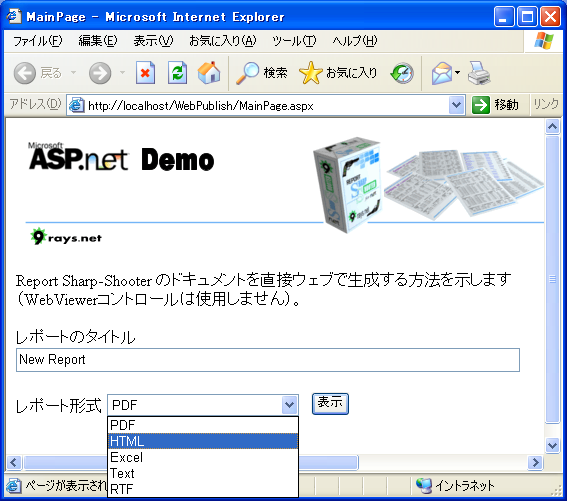Maximize the Internet Explorer window
Viewport: 567px width, 501px height.
point(527,17)
